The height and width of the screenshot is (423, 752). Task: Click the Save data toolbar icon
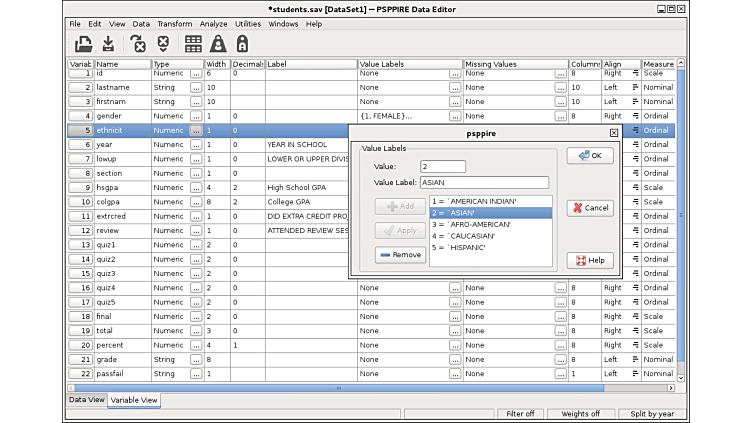pyautogui.click(x=108, y=44)
